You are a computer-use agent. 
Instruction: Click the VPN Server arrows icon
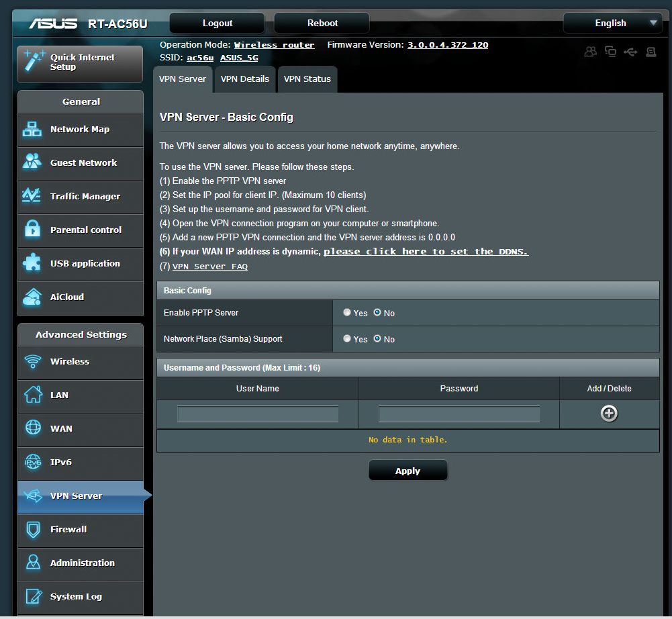pos(33,495)
